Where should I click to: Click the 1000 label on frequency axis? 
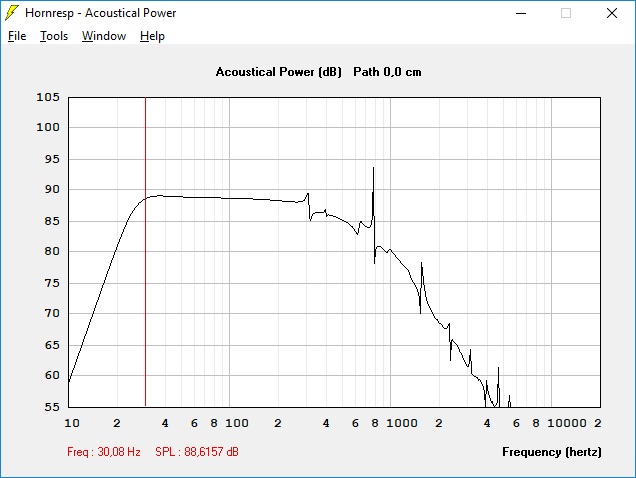tap(402, 423)
